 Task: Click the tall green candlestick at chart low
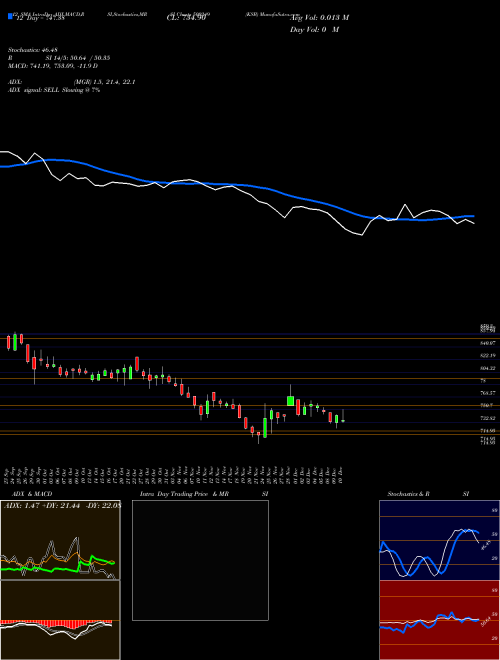tap(265, 428)
